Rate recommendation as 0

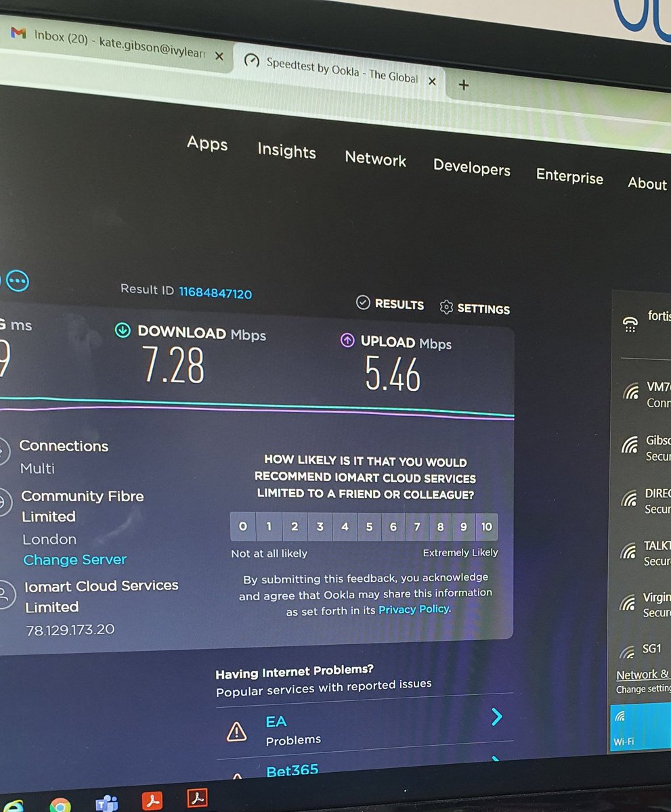(243, 526)
